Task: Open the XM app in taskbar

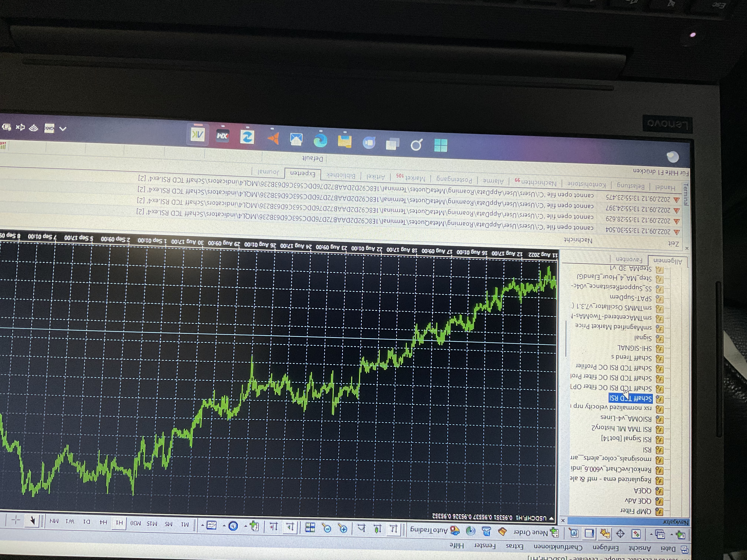Action: pyautogui.click(x=223, y=136)
